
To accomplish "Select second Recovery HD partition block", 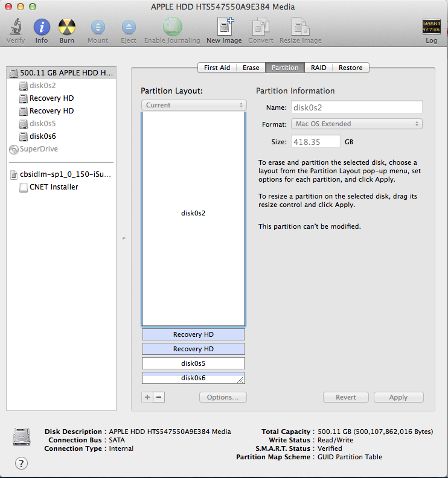I will coord(193,349).
